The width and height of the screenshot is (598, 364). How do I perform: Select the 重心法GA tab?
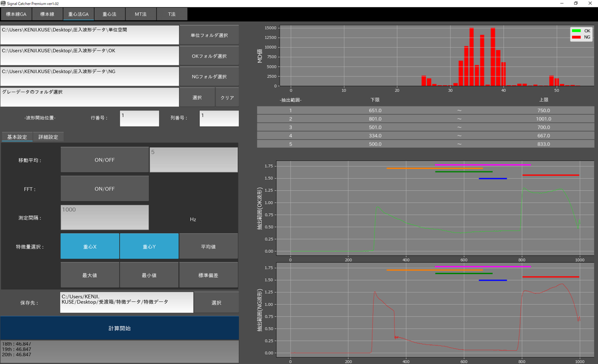tap(79, 14)
